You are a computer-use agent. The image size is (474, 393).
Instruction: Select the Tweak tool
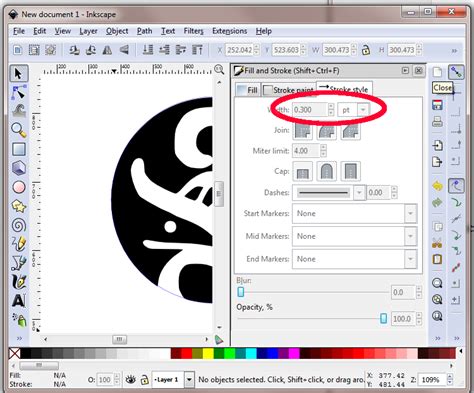click(19, 111)
